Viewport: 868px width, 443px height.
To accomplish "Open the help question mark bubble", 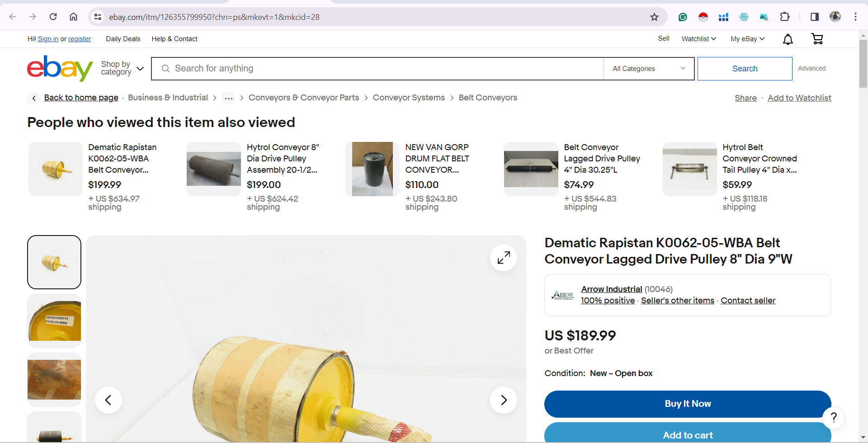I will point(834,418).
